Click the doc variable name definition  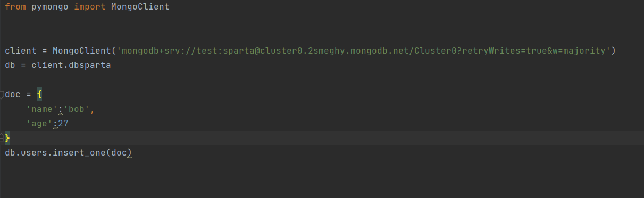(x=13, y=94)
